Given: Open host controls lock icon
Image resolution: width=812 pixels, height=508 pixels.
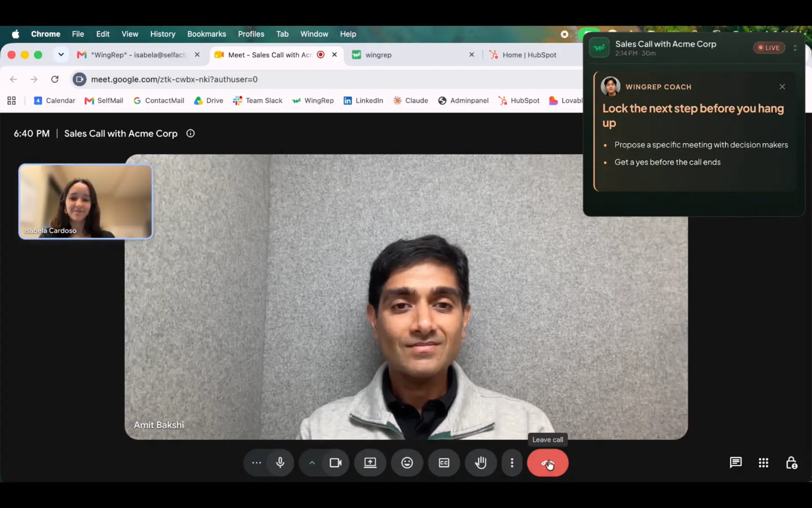Looking at the screenshot, I should (792, 463).
